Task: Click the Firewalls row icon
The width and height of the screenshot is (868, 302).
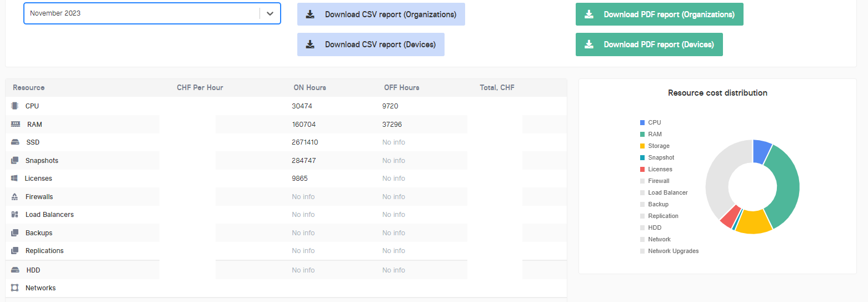Action: point(14,197)
